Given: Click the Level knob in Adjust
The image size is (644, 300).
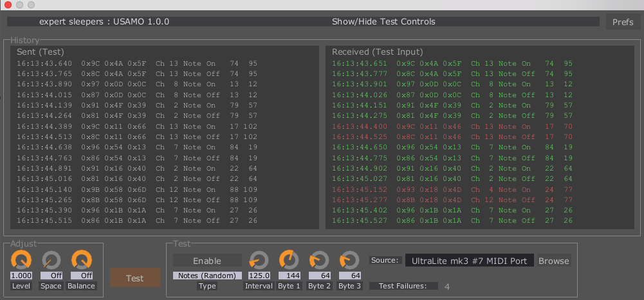Looking at the screenshot, I should [x=21, y=260].
